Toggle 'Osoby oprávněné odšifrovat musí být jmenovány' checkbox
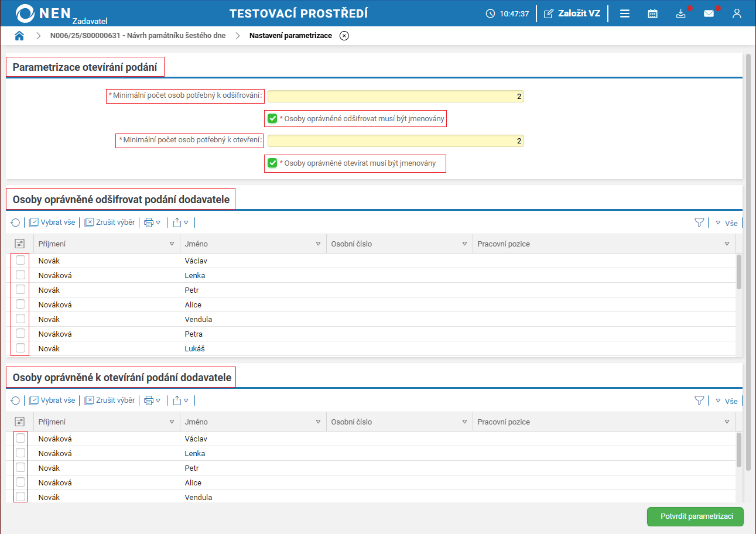Screen dimensions: 756x534 pyautogui.click(x=272, y=119)
